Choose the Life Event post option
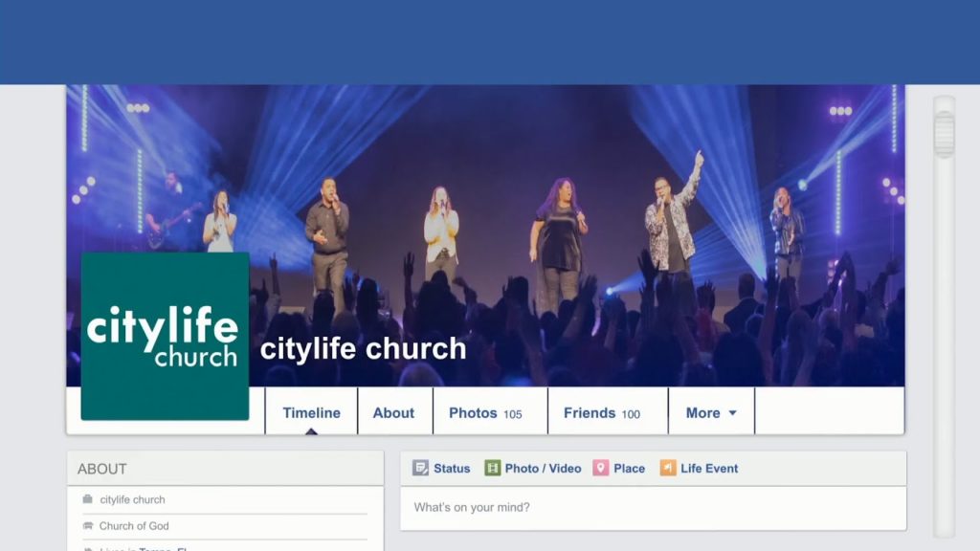 click(699, 468)
